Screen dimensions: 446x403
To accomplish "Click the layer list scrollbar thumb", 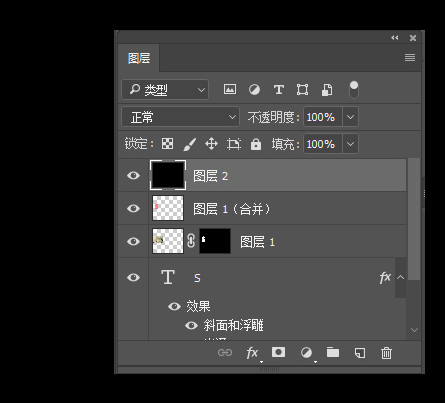I will (x=414, y=219).
